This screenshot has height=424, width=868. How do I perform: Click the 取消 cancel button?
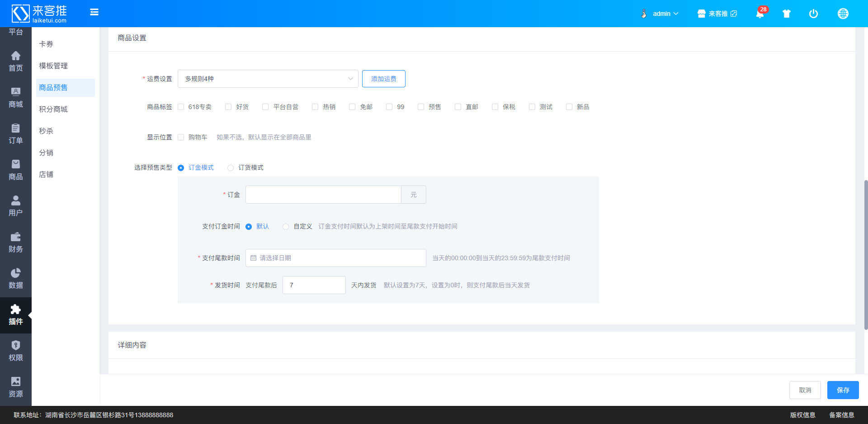(x=805, y=390)
